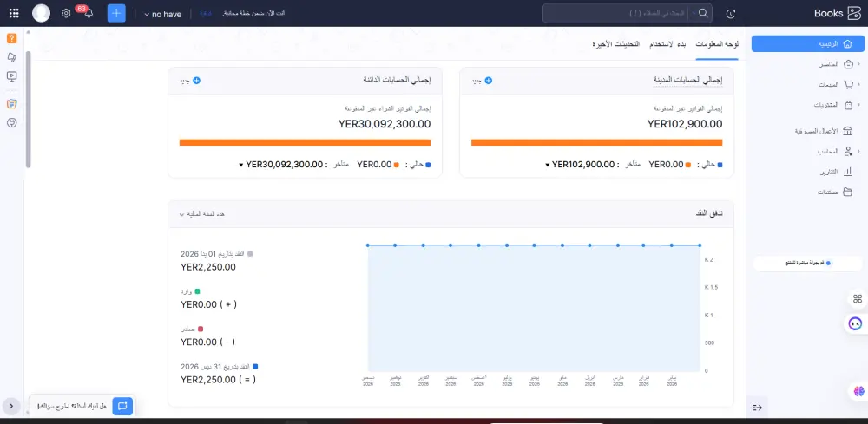
Task: Open the plug integrations icon in left strip
Action: (x=11, y=123)
